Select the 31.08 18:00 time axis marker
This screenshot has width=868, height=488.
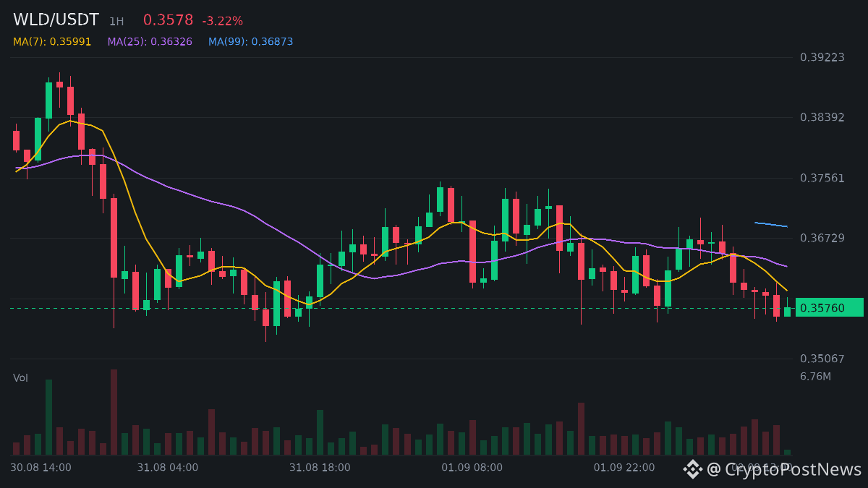[x=320, y=468]
